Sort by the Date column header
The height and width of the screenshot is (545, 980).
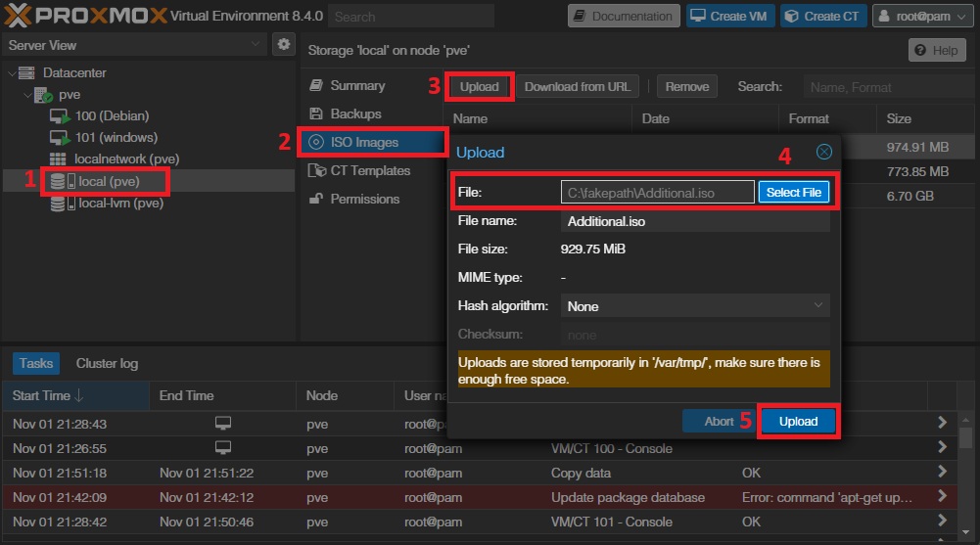pyautogui.click(x=706, y=118)
